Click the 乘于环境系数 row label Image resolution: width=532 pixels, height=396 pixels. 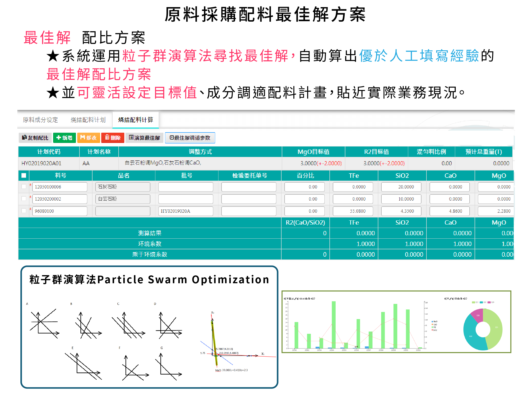click(x=150, y=255)
